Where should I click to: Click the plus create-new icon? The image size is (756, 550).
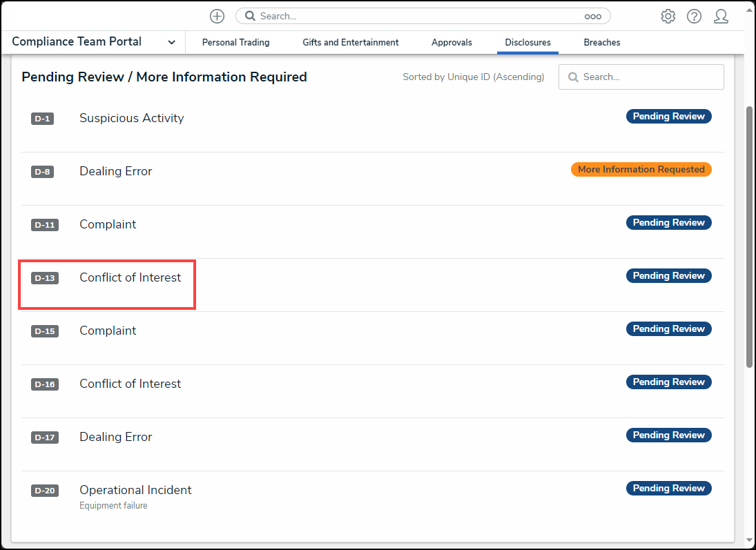click(217, 16)
